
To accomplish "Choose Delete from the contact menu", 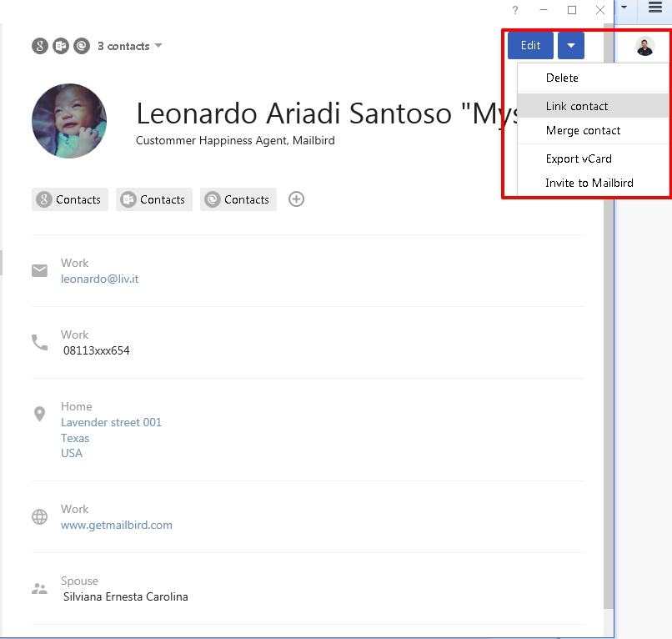I will click(x=593, y=78).
